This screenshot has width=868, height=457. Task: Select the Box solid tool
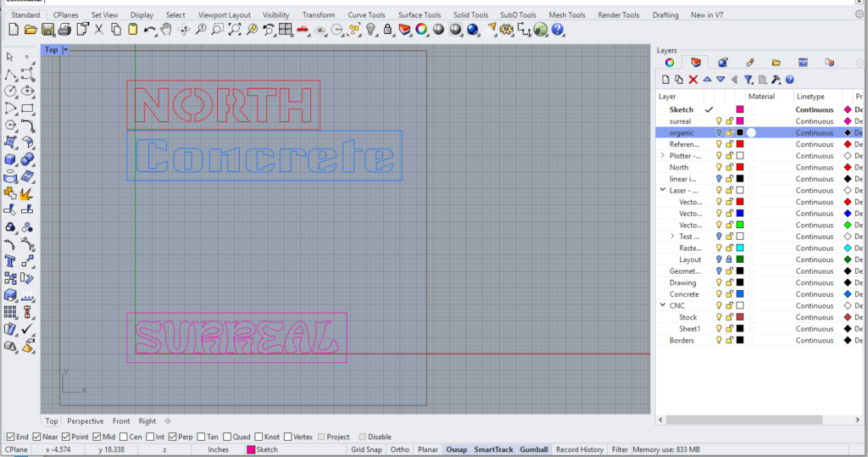click(x=10, y=159)
